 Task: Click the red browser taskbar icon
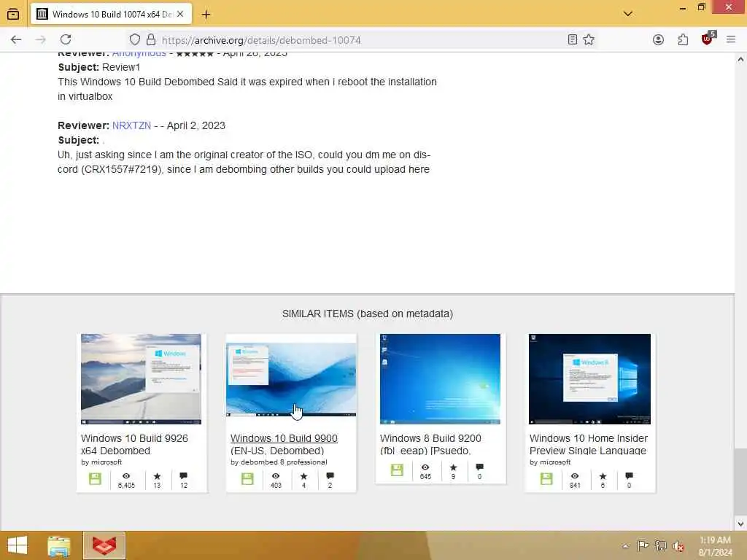click(104, 545)
